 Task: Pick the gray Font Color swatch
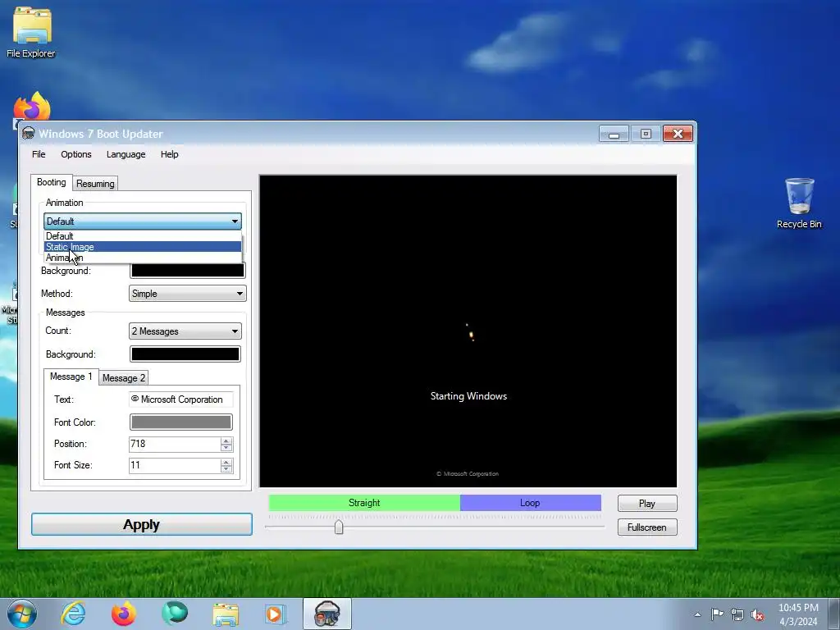181,422
